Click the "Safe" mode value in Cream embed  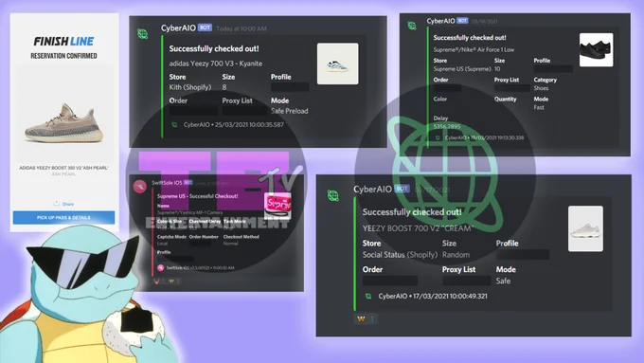(x=503, y=281)
